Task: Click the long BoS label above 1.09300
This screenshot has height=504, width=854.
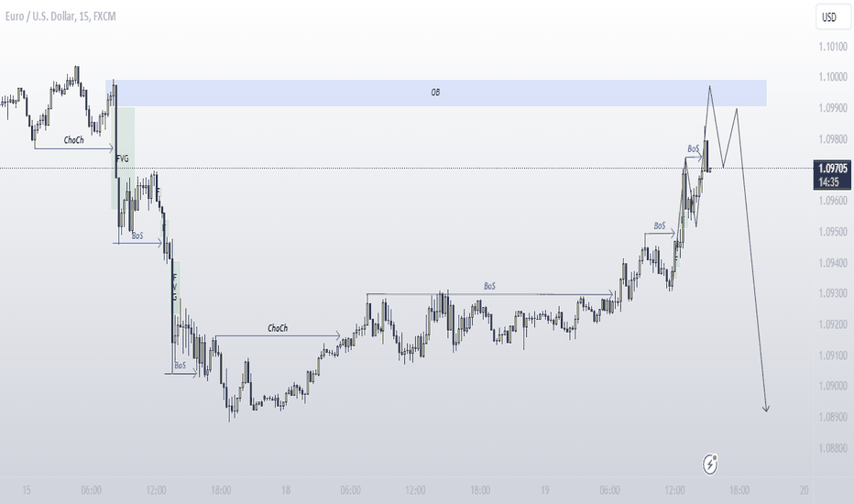Action: click(489, 286)
